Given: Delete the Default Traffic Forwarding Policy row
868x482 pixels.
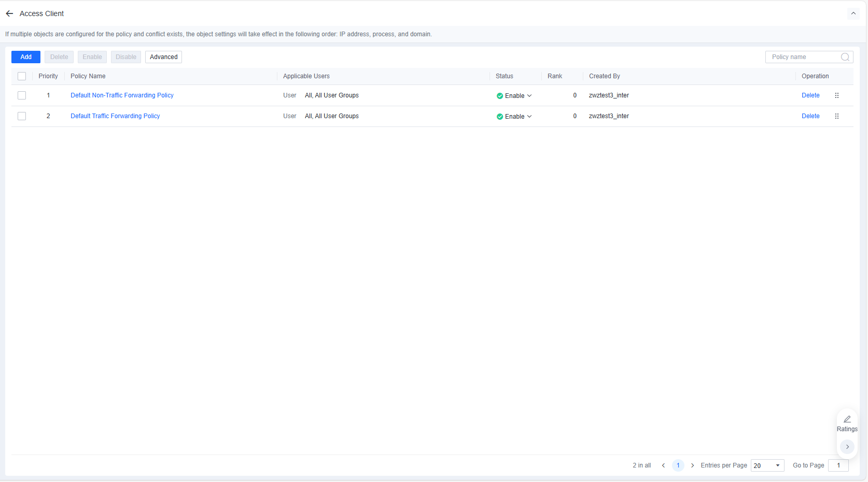Looking at the screenshot, I should pyautogui.click(x=810, y=116).
